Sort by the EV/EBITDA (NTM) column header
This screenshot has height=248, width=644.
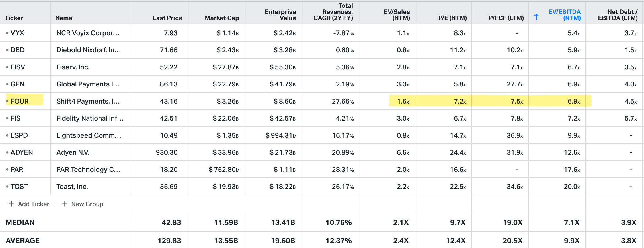coord(564,15)
